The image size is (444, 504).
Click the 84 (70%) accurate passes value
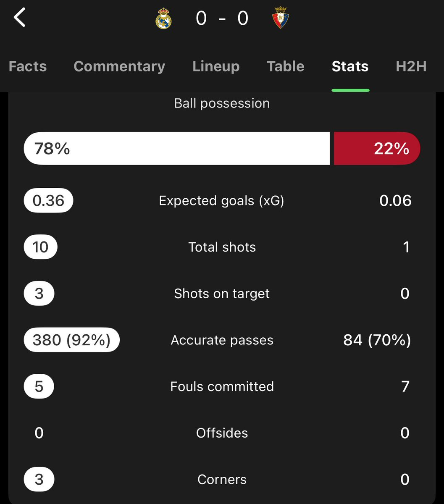click(377, 340)
